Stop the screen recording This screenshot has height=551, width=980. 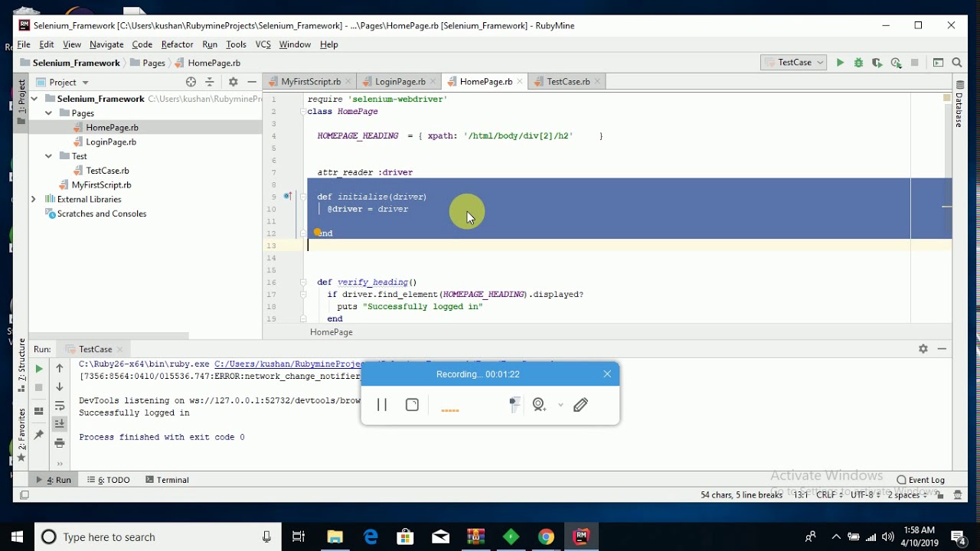tap(412, 405)
